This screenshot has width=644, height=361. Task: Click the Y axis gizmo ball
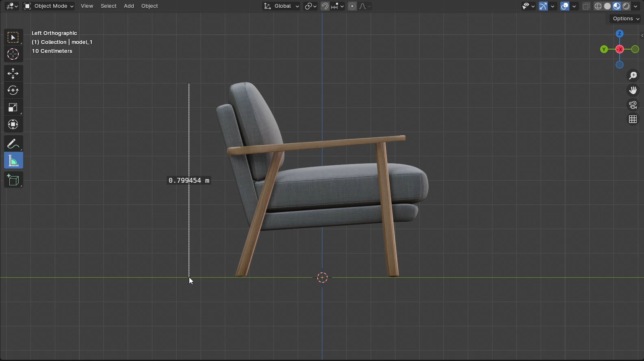coord(604,49)
